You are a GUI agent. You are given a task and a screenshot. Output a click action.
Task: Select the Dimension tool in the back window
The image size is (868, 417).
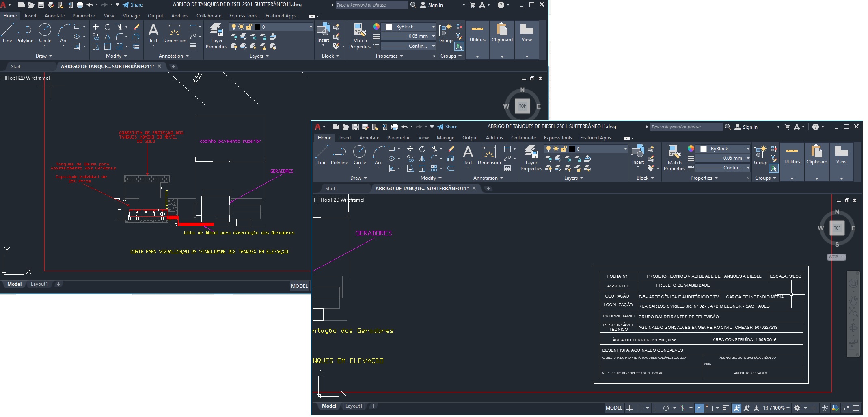click(x=174, y=33)
